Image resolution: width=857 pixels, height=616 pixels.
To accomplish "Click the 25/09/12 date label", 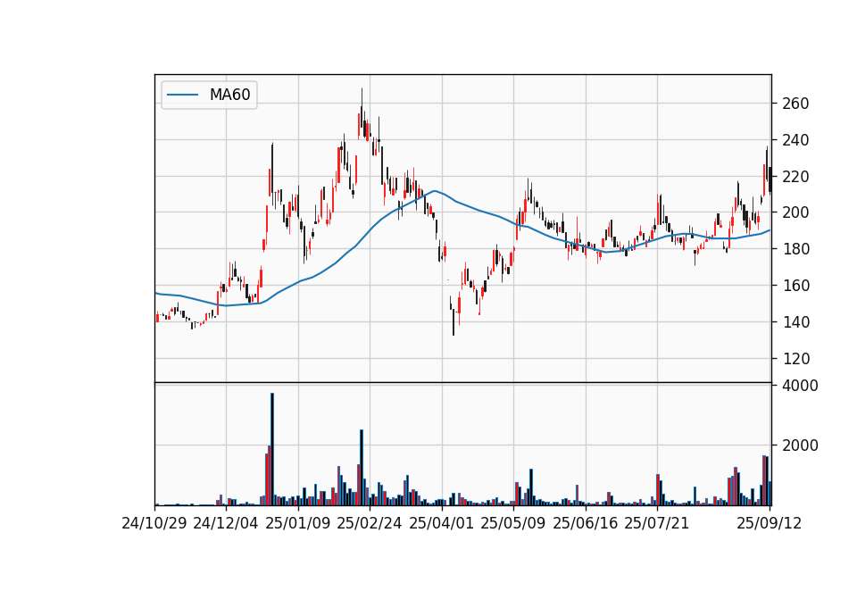I will pos(769,523).
